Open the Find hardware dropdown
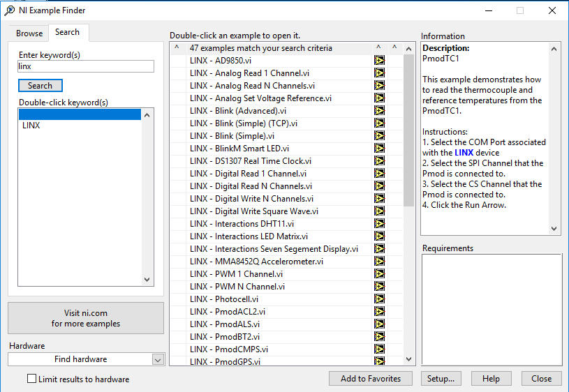 (x=157, y=359)
